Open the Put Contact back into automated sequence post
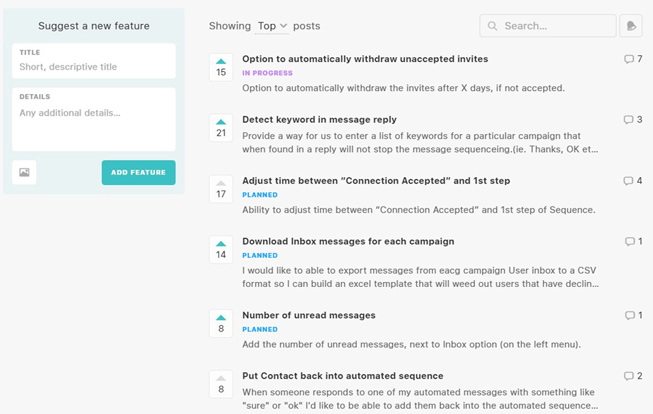This screenshot has height=414, width=653. tap(342, 376)
